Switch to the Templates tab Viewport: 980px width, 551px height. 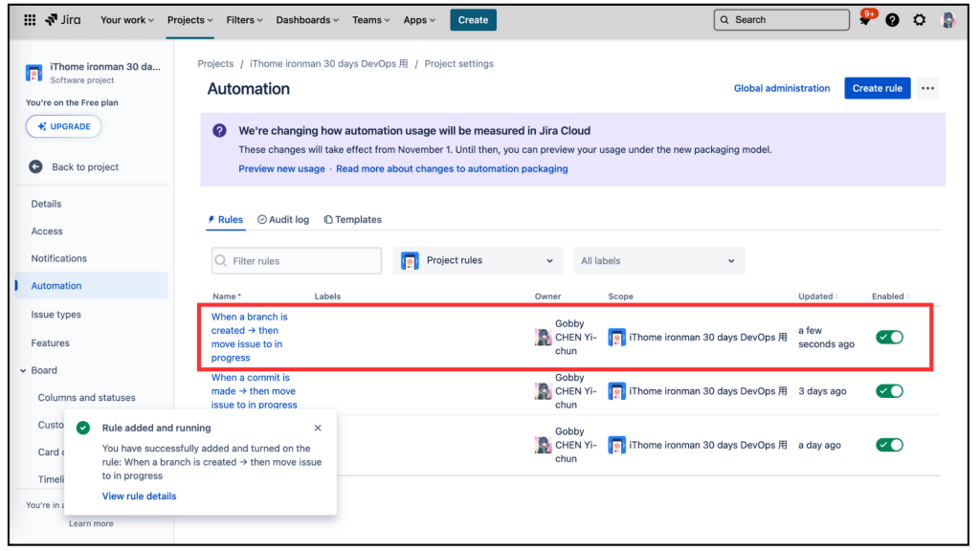click(352, 219)
